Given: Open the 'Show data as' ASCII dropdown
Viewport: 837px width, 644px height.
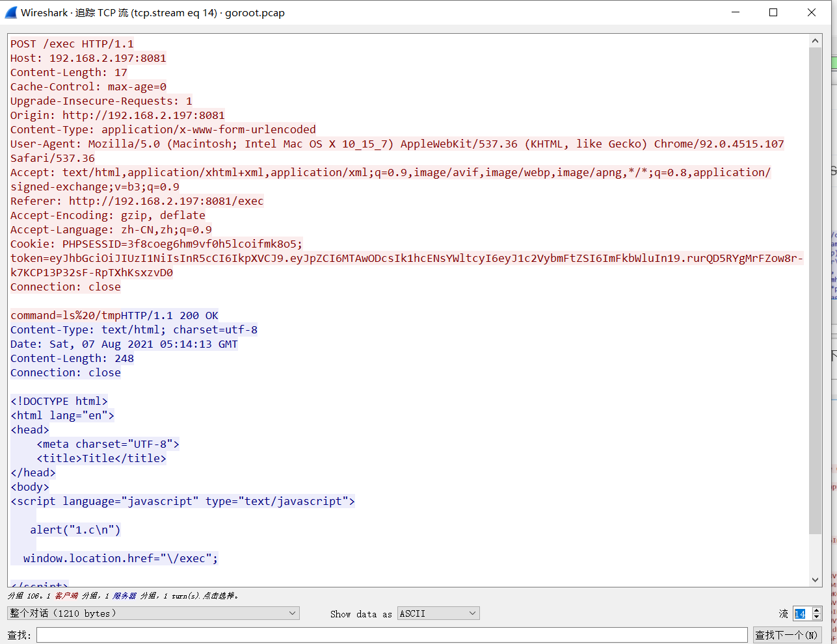Looking at the screenshot, I should (x=438, y=613).
